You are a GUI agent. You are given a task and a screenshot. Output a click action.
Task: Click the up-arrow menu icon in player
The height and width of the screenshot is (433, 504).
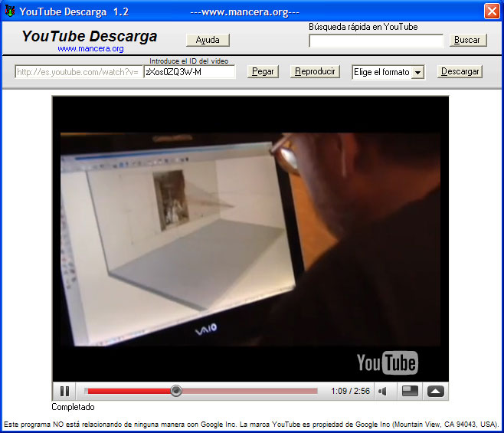point(435,391)
